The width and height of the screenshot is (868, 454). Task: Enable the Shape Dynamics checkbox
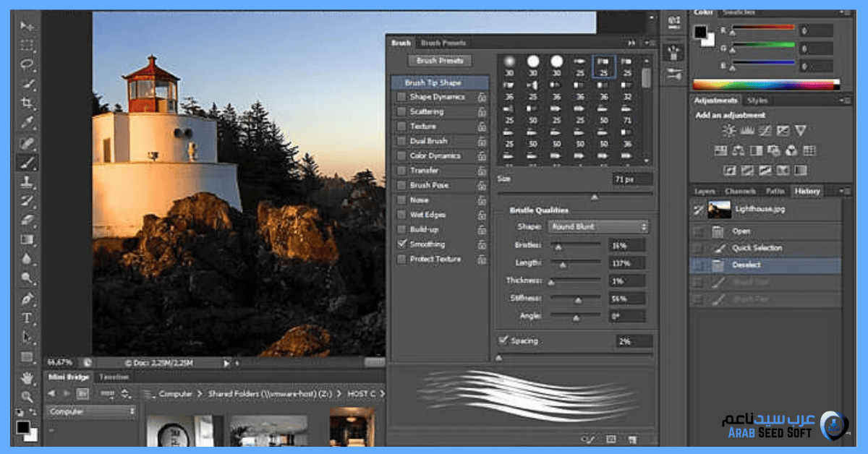coord(401,97)
